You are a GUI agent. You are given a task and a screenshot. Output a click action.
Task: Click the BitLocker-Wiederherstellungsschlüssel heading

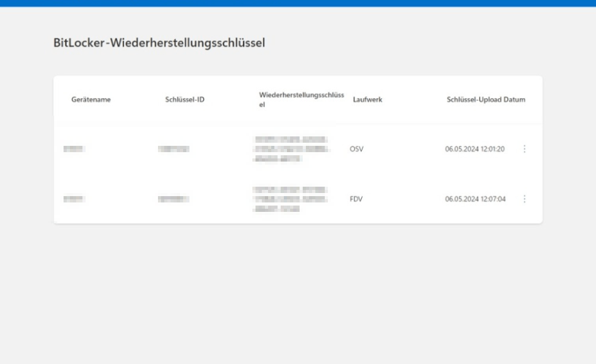pos(159,43)
